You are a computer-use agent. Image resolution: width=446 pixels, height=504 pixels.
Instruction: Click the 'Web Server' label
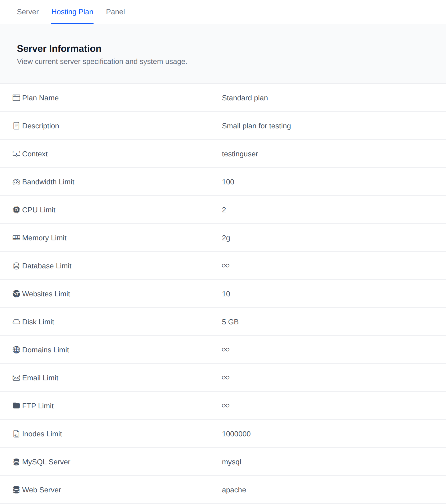click(x=41, y=490)
